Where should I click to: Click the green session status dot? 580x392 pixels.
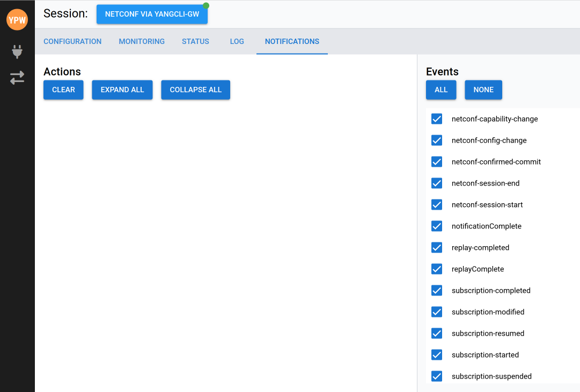click(206, 5)
